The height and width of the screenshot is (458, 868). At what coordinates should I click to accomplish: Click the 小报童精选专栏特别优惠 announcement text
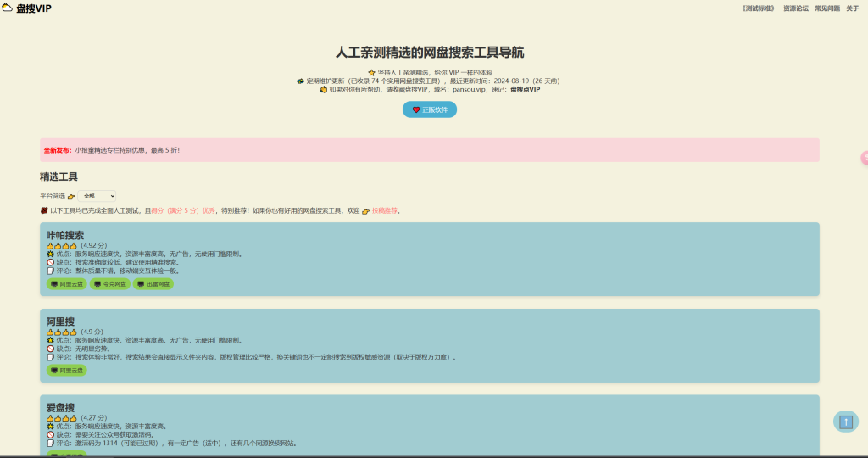[x=127, y=150]
